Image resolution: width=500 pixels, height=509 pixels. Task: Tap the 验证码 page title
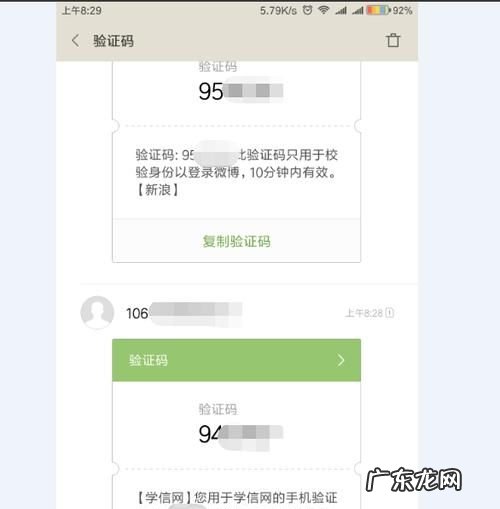113,41
